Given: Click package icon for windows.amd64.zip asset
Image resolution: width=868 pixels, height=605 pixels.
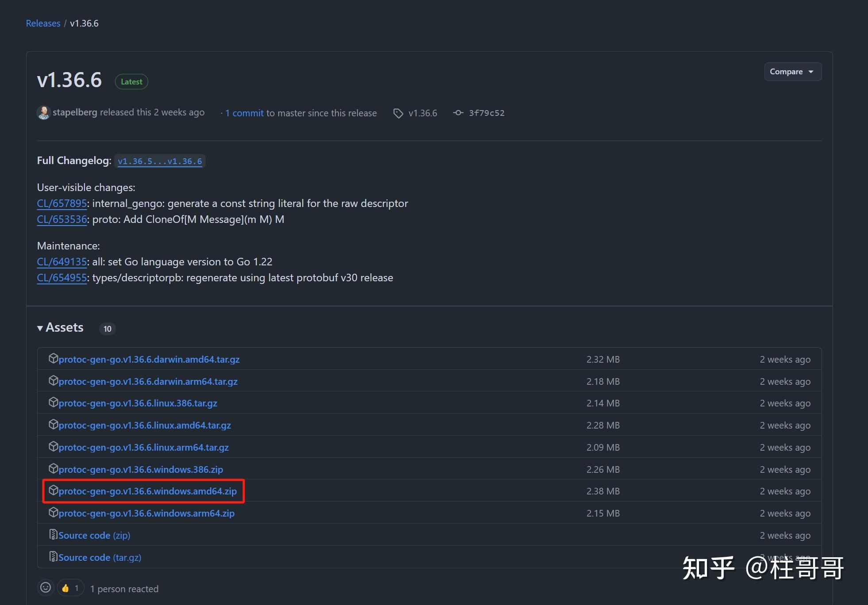Looking at the screenshot, I should point(53,490).
